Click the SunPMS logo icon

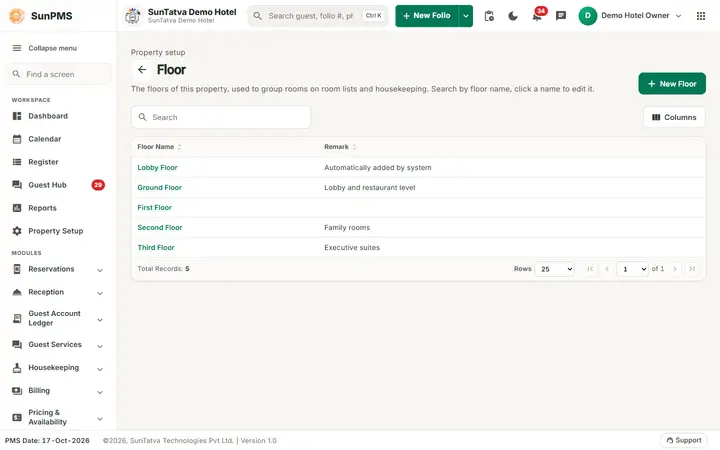[x=17, y=16]
